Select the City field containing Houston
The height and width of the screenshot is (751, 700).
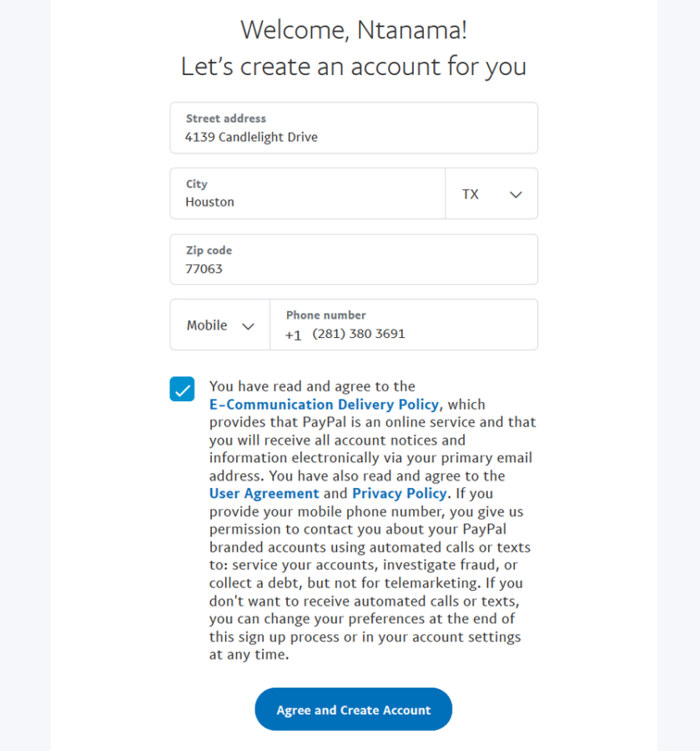coord(307,194)
